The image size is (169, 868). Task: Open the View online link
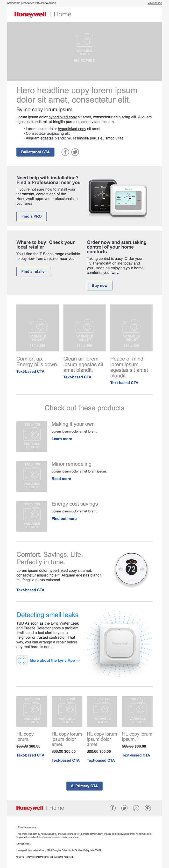(155, 3)
